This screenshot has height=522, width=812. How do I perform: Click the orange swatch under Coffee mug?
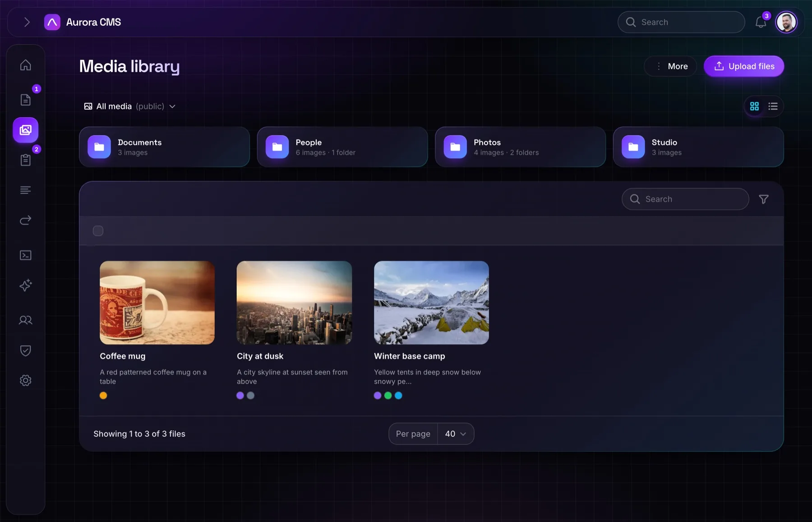click(103, 396)
